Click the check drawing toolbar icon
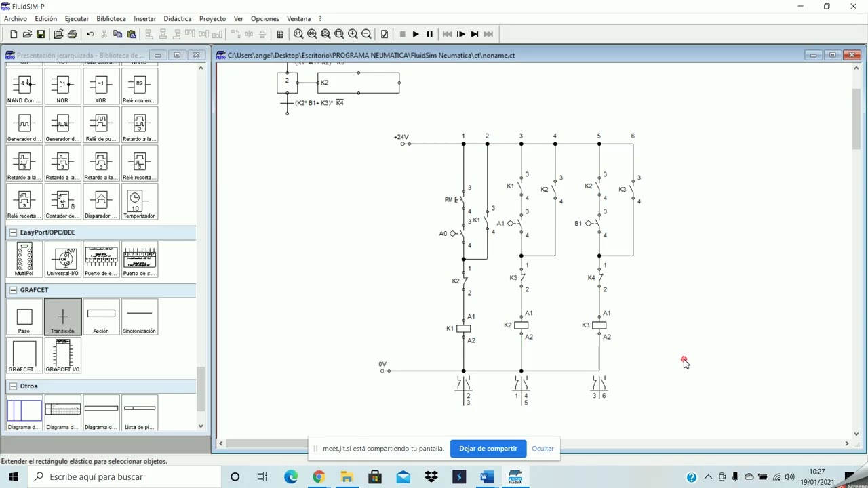The width and height of the screenshot is (868, 488). pos(384,34)
